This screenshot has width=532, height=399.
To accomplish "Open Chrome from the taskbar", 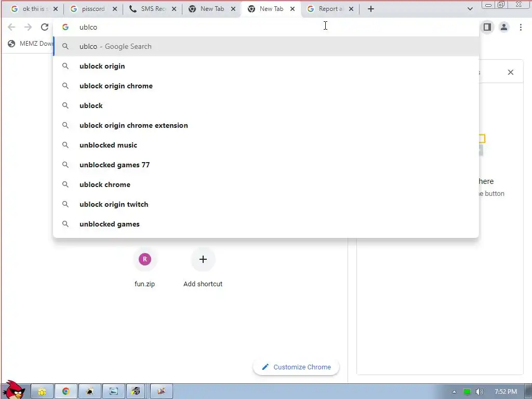I will (x=66, y=392).
